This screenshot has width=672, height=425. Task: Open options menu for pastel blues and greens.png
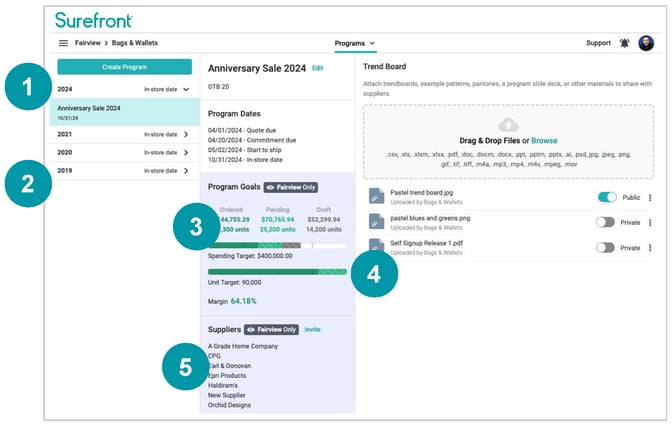click(x=650, y=223)
